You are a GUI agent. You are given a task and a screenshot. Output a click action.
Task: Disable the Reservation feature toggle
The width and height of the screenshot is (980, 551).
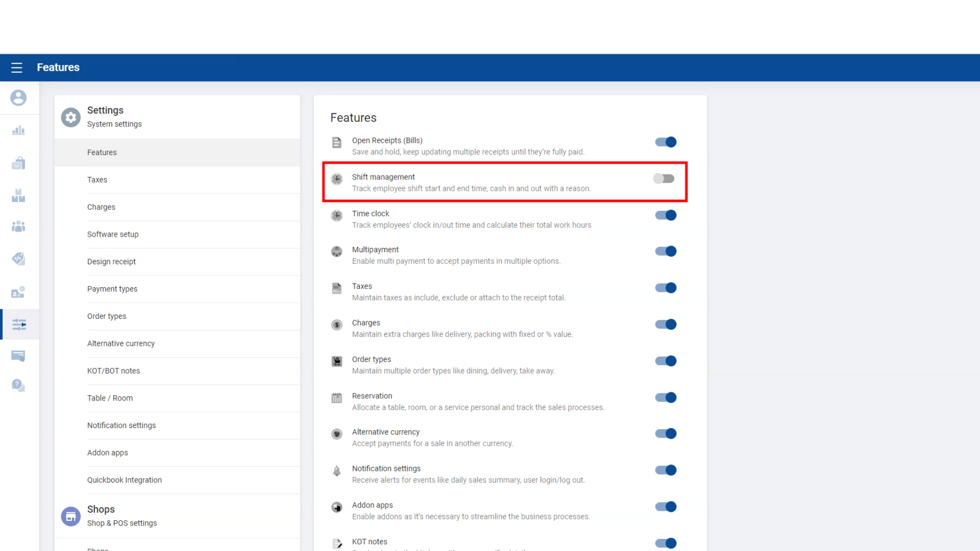(x=666, y=397)
